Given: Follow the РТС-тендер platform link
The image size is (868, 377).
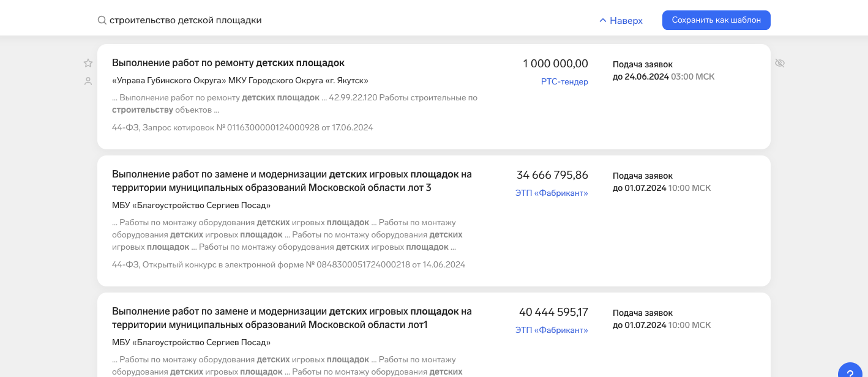Looking at the screenshot, I should coord(564,81).
